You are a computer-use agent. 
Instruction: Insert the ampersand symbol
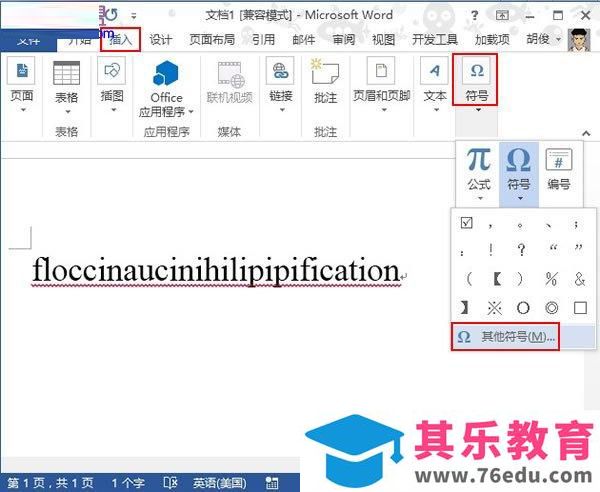580,279
